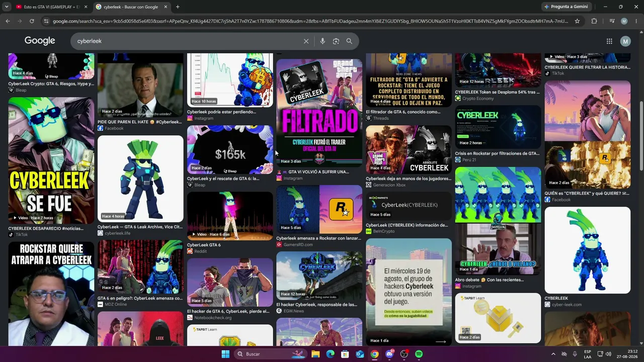644x362 pixels.
Task: Click the browser address bar URL
Action: pos(310,21)
